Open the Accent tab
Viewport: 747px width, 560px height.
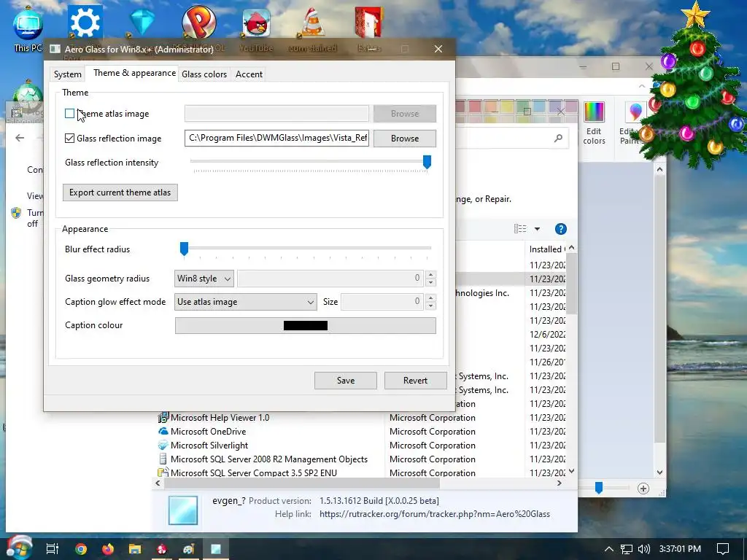(249, 74)
